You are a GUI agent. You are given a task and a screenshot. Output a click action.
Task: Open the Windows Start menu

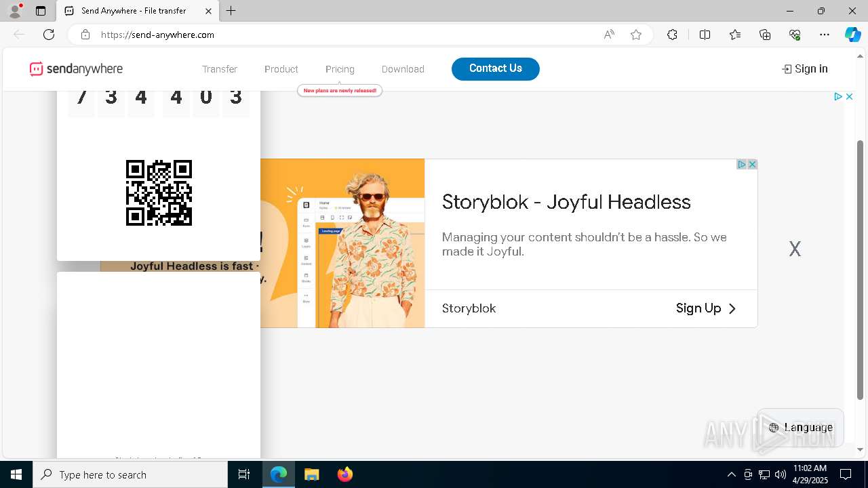click(16, 474)
